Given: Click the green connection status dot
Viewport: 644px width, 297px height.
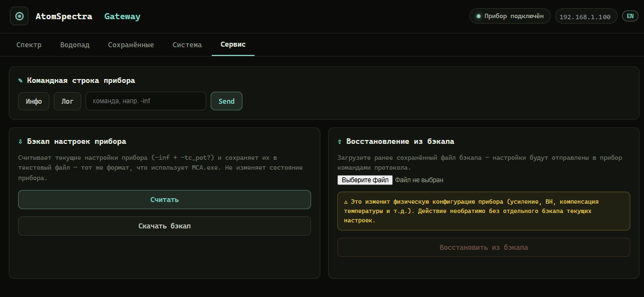Looking at the screenshot, I should (x=478, y=16).
